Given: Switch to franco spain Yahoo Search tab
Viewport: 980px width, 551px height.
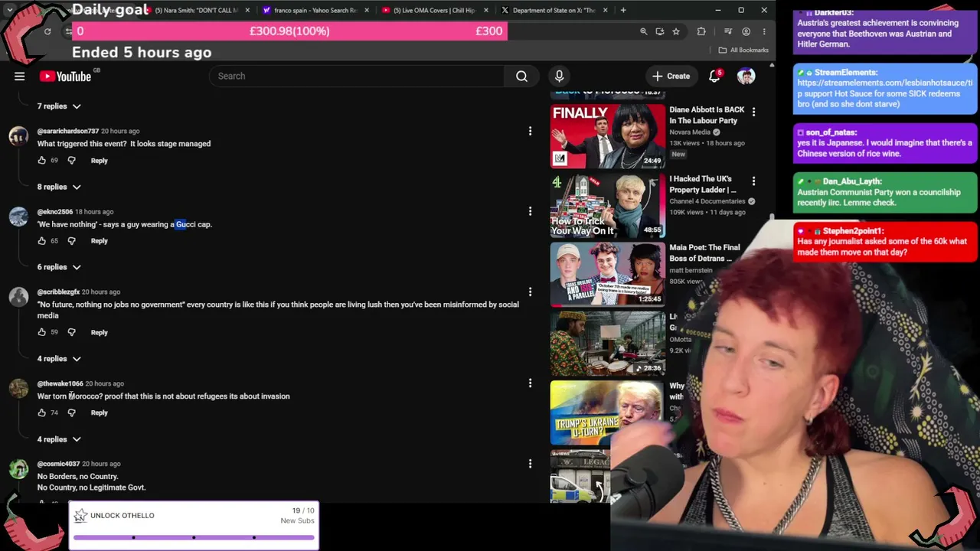Looking at the screenshot, I should coord(315,10).
